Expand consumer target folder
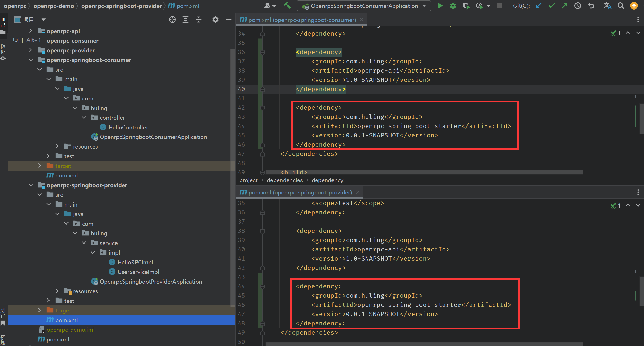 [40, 166]
